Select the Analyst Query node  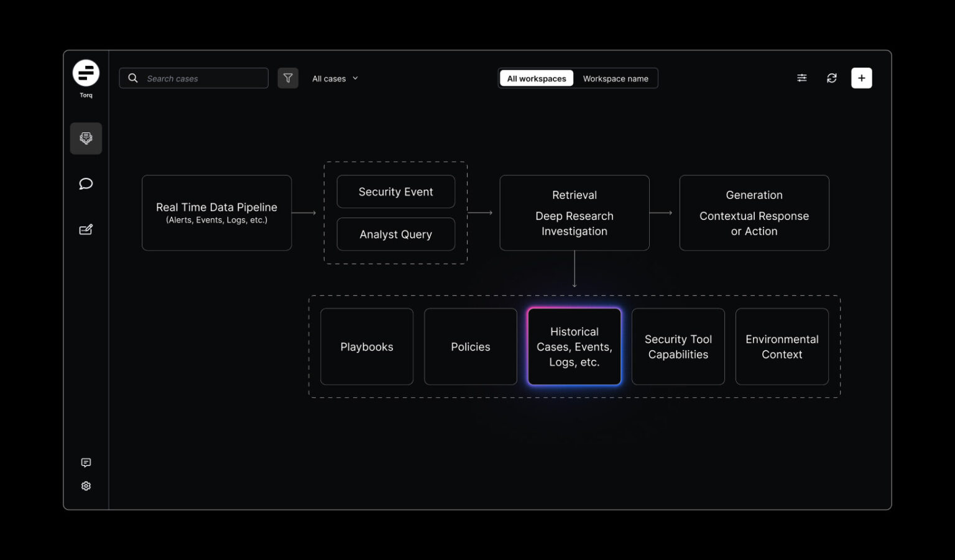pos(395,234)
